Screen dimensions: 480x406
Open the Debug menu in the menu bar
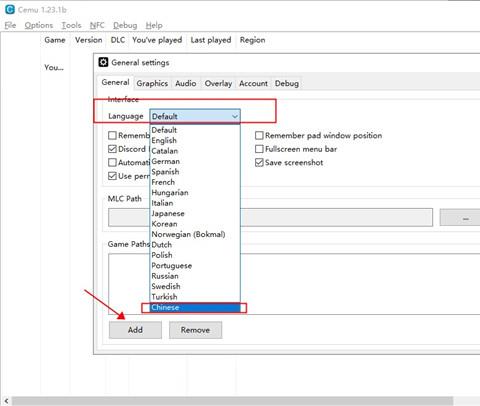click(125, 25)
